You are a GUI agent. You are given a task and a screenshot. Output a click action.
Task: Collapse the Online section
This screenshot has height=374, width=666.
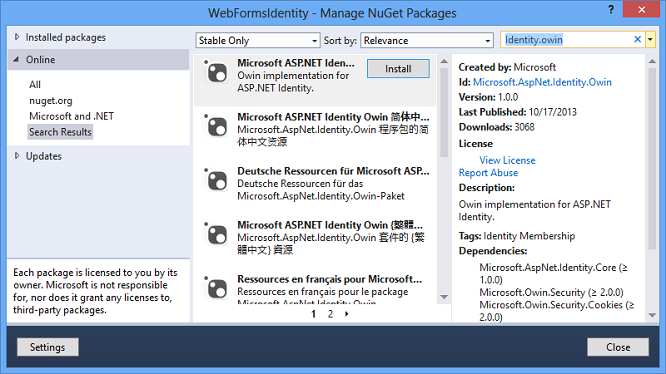pos(16,59)
